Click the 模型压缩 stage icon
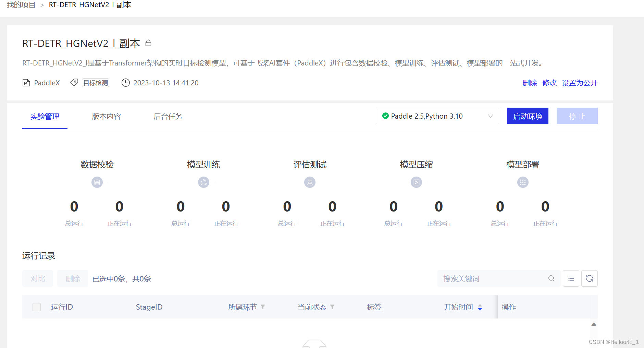Screen dimensions: 644x348 (416, 182)
